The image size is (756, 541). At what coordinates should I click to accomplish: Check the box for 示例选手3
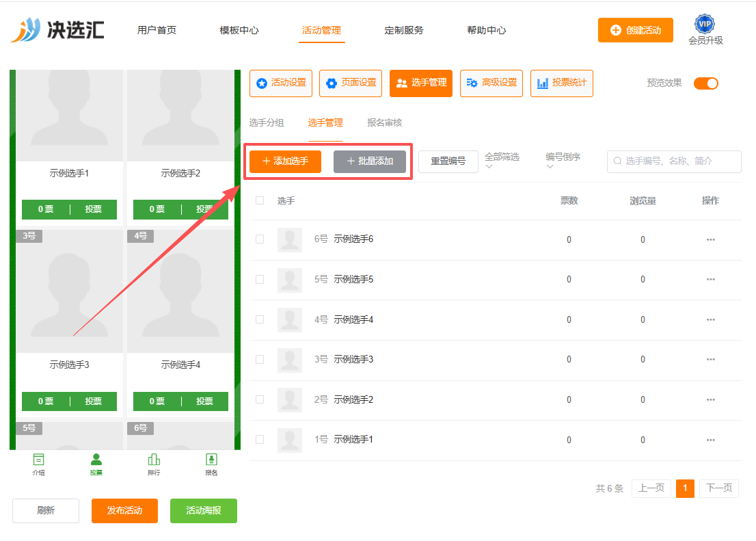coord(260,360)
